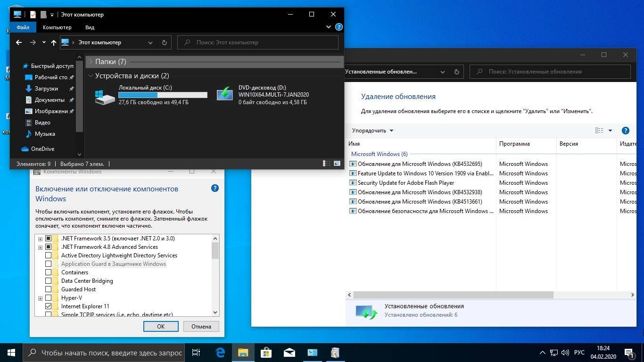
Task: Sort updates by Версия column
Action: (586, 144)
